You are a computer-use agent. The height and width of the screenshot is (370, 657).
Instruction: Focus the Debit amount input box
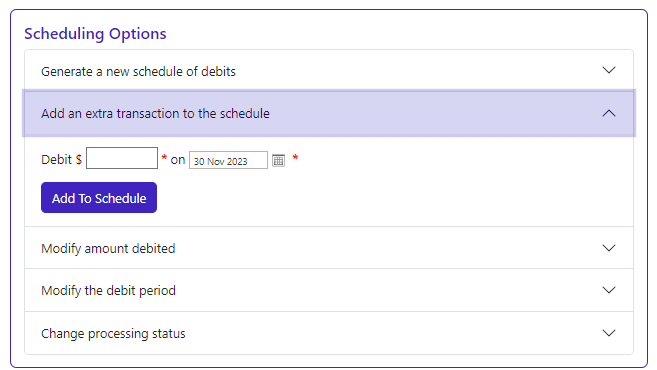[122, 158]
